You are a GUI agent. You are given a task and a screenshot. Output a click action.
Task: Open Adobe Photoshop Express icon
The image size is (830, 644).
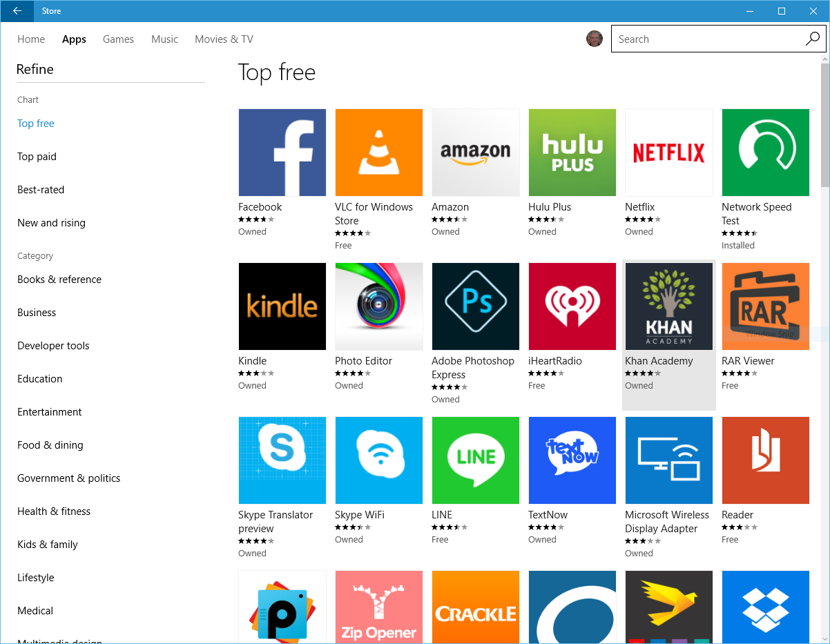pos(475,306)
